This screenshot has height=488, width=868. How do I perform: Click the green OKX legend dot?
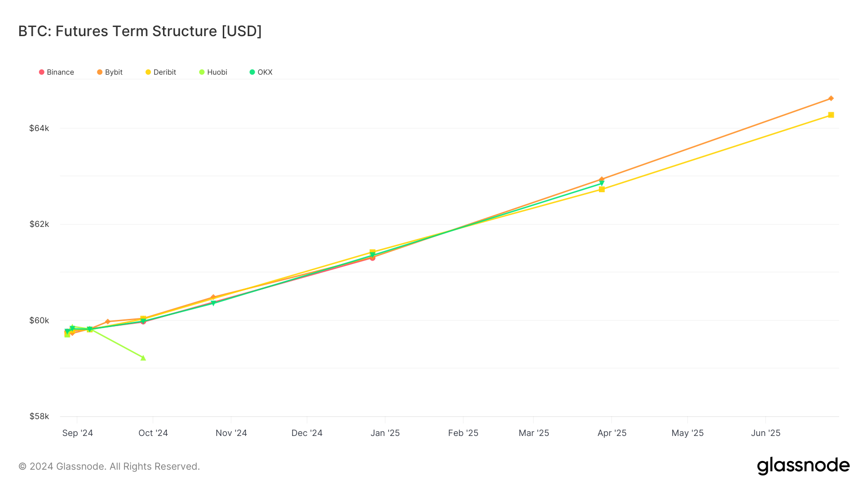[x=252, y=72]
